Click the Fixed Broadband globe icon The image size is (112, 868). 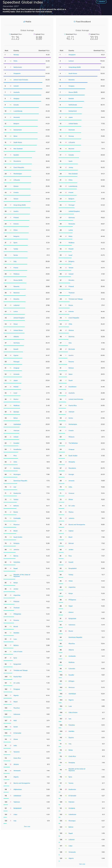coord(74,22)
